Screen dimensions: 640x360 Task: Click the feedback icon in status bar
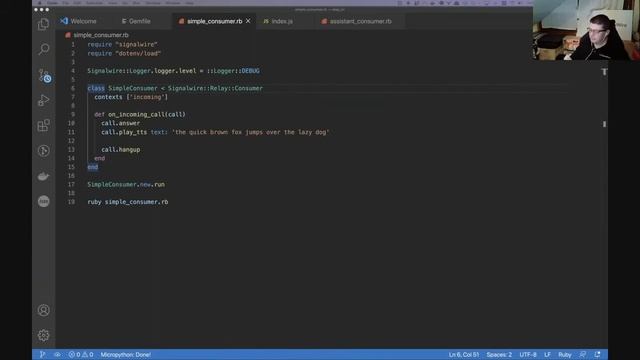(583, 354)
